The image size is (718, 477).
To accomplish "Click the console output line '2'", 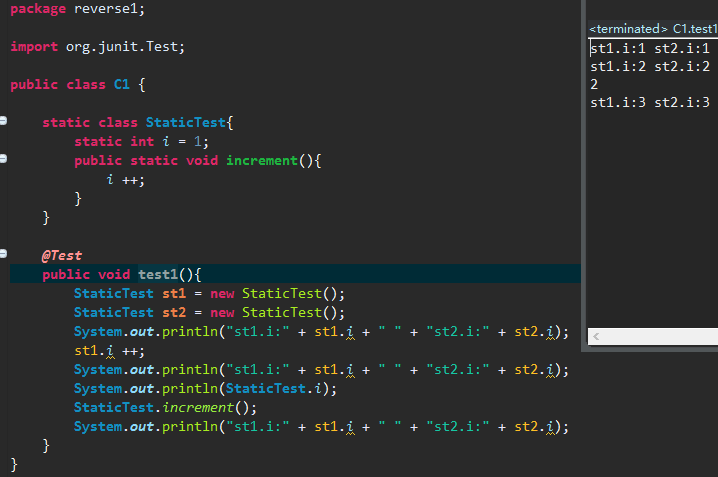I will [594, 84].
